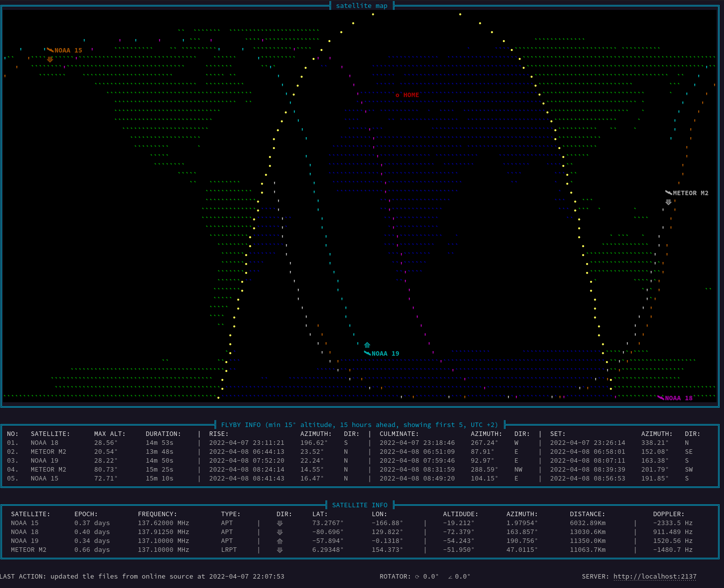The width and height of the screenshot is (724, 588).
Task: Click the rotator elevation angle icon
Action: (x=450, y=577)
